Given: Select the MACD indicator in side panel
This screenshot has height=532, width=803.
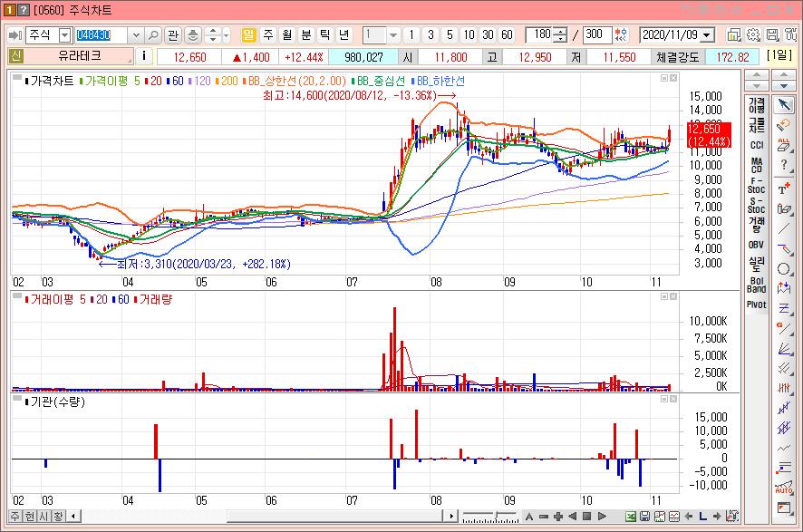Looking at the screenshot, I should click(757, 165).
